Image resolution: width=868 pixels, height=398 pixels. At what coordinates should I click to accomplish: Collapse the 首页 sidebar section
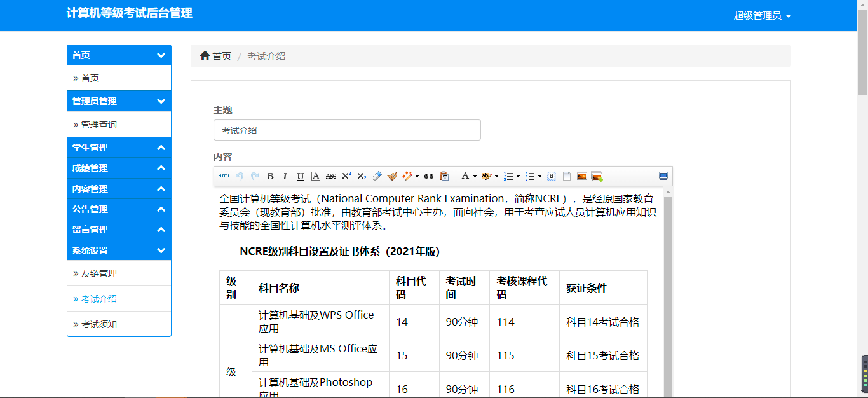pos(119,55)
